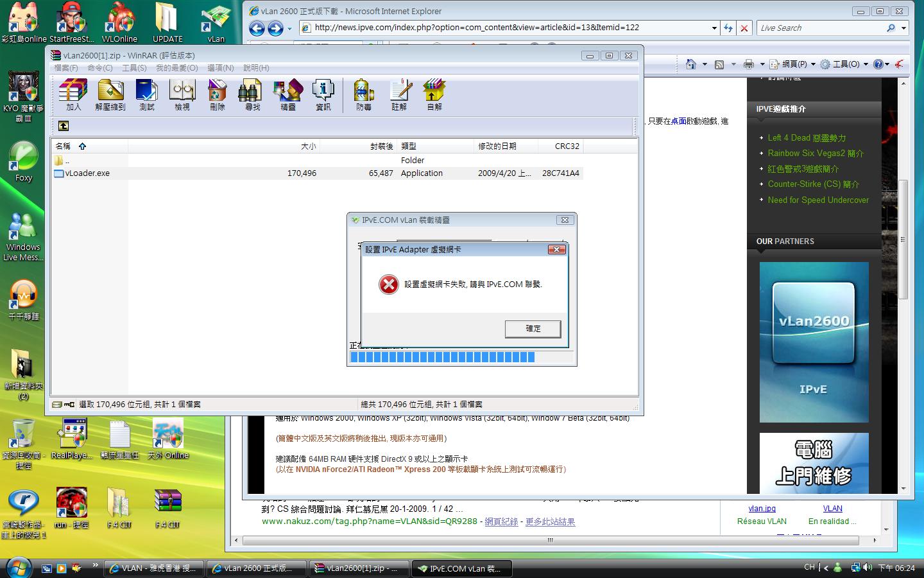Sort WinRAR list by 大小 column header
Viewport: 924px width, 578px height.
pyautogui.click(x=224, y=146)
